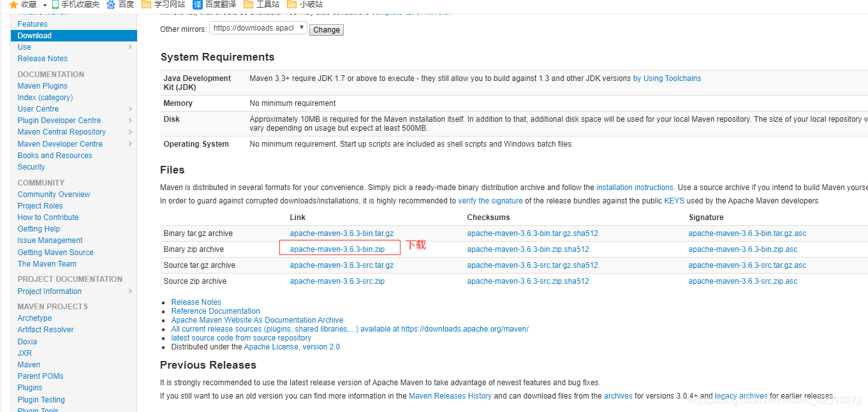868x412 pixels.
Task: Open installation instructions link
Action: [x=636, y=188]
